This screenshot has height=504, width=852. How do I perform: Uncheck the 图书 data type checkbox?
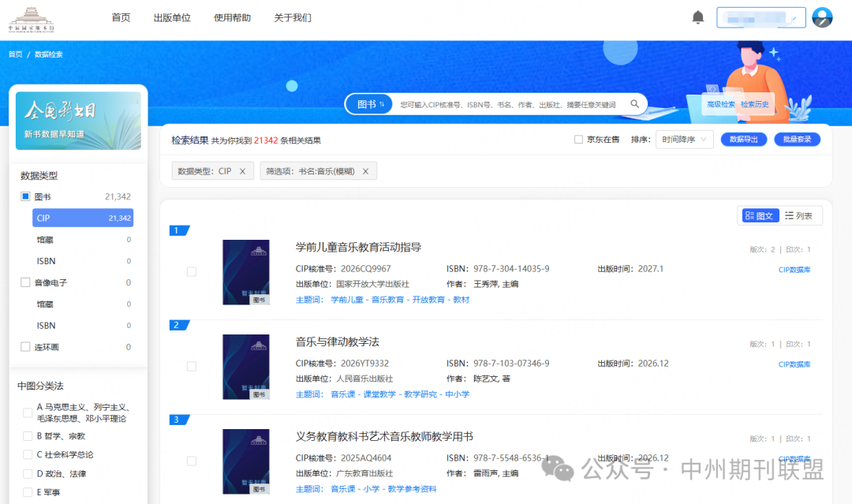(25, 196)
